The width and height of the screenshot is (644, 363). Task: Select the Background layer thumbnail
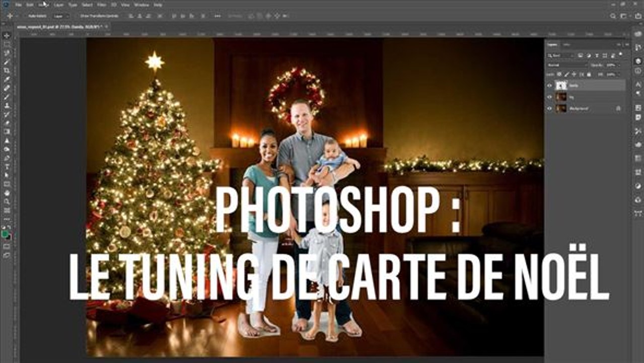(x=561, y=108)
